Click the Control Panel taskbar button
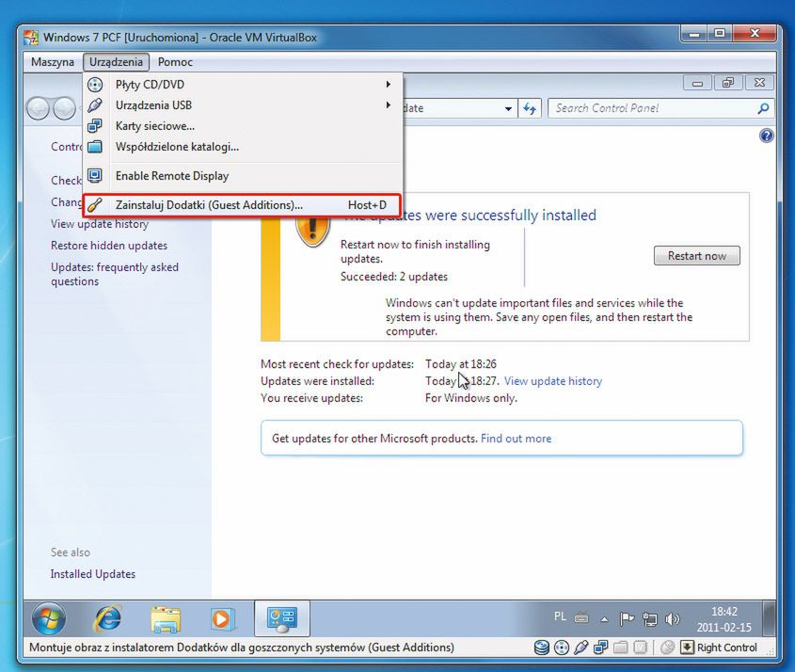 (x=282, y=618)
